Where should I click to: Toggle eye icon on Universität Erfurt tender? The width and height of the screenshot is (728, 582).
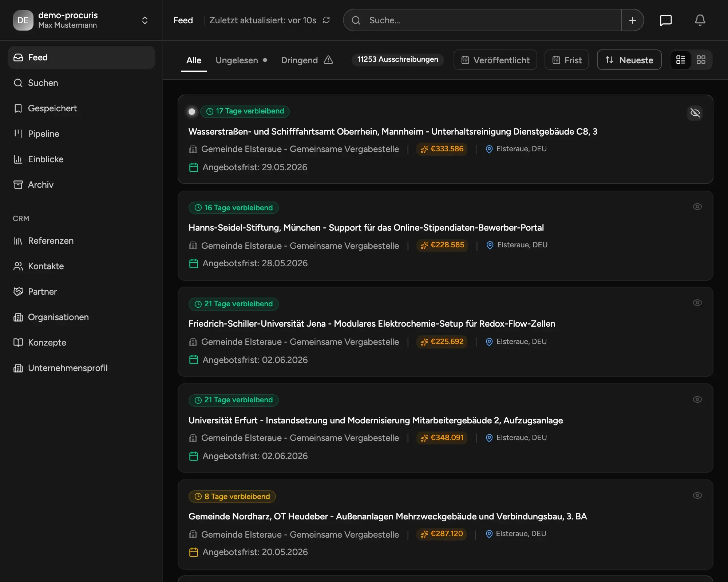(x=697, y=399)
